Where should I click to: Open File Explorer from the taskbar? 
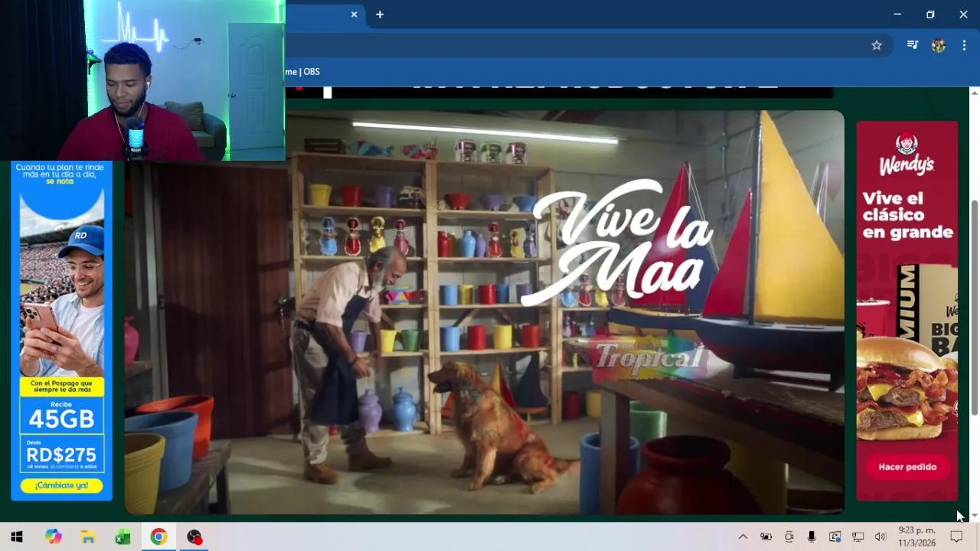(88, 537)
